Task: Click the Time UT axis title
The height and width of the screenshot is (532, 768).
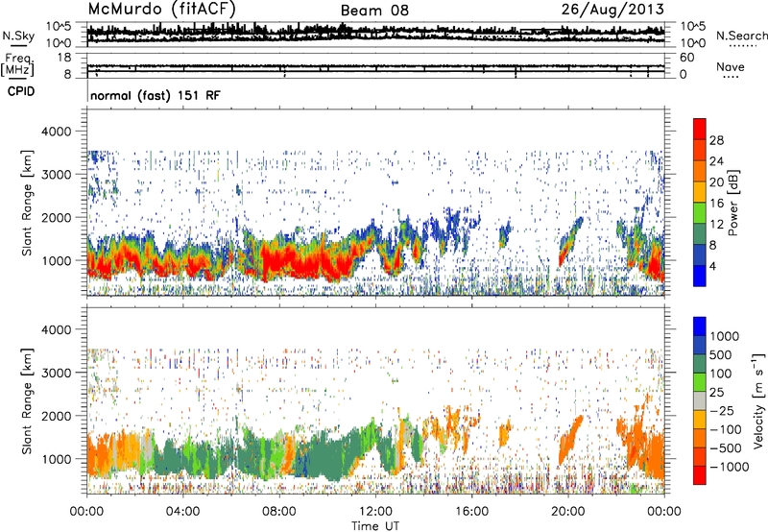Action: click(375, 525)
